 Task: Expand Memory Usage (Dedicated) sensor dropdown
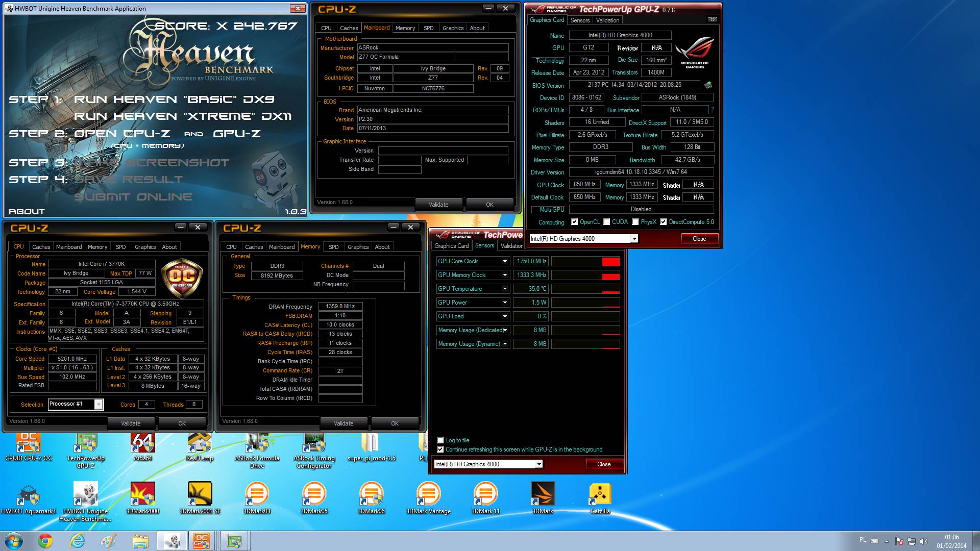pos(505,330)
